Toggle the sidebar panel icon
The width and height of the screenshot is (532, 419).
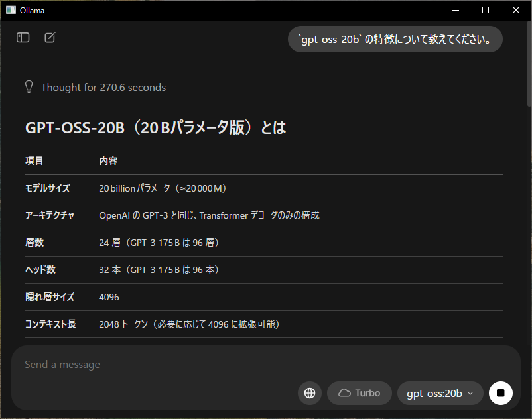23,38
